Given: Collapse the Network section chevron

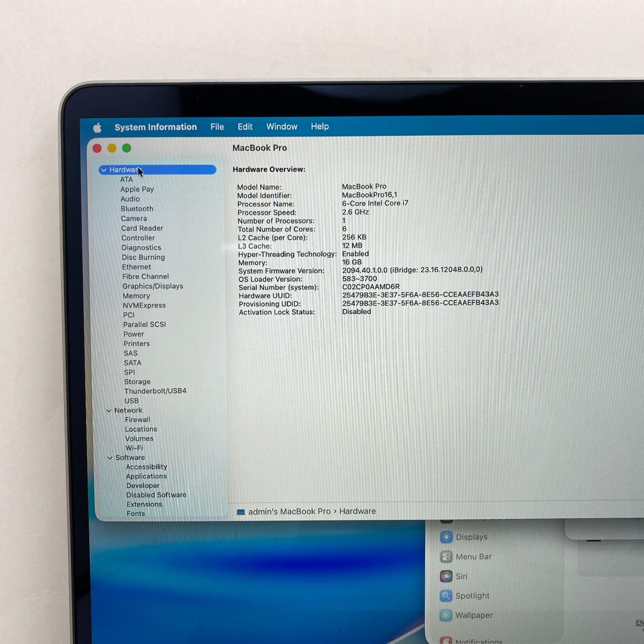Looking at the screenshot, I should [x=109, y=411].
